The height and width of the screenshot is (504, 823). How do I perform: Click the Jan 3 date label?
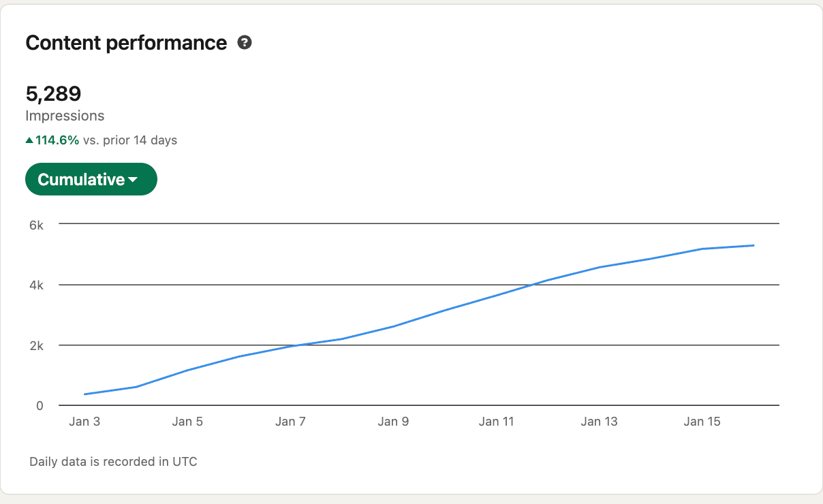coord(84,422)
